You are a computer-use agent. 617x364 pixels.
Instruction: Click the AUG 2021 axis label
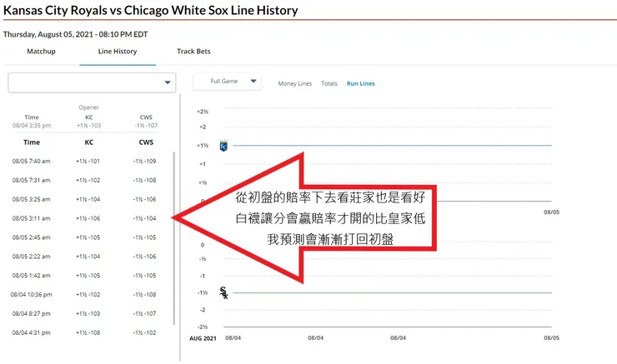pos(203,338)
